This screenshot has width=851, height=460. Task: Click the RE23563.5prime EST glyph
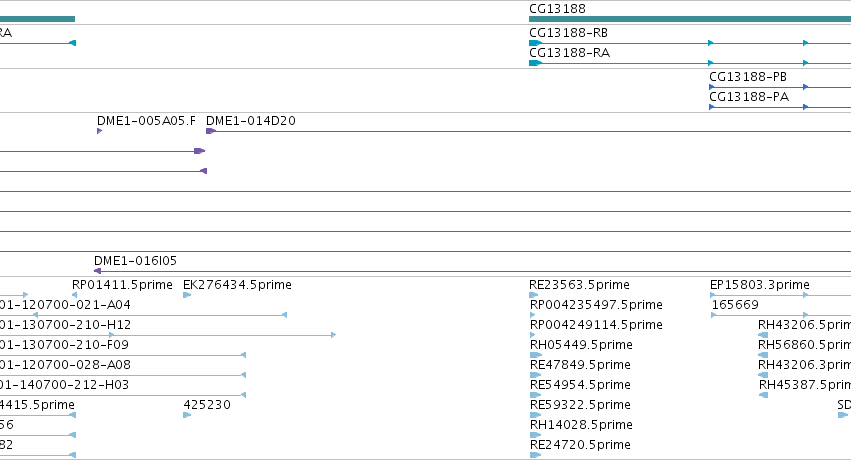[534, 295]
